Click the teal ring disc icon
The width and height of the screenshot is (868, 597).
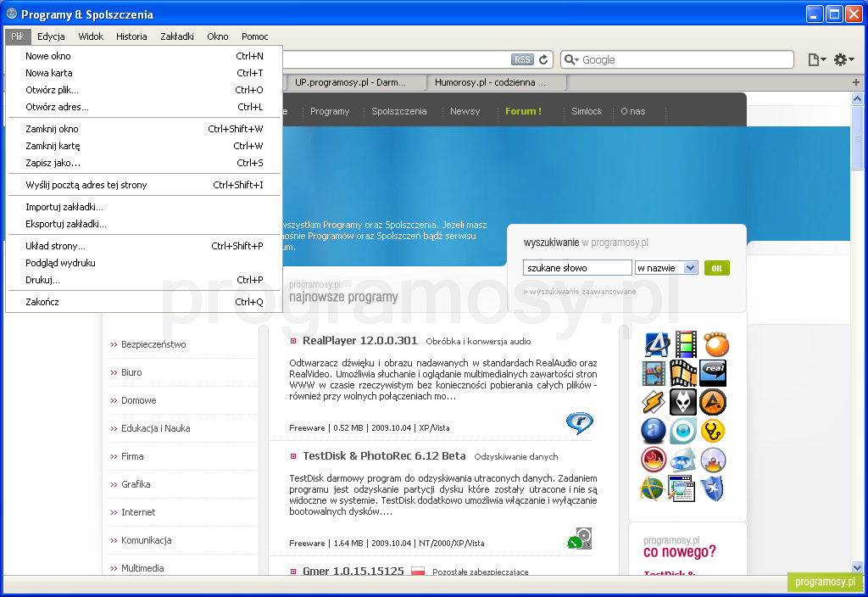point(683,431)
